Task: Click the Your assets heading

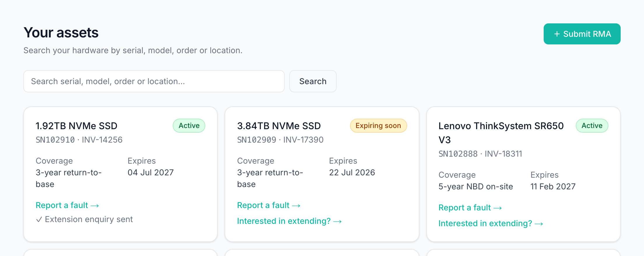Action: click(61, 32)
